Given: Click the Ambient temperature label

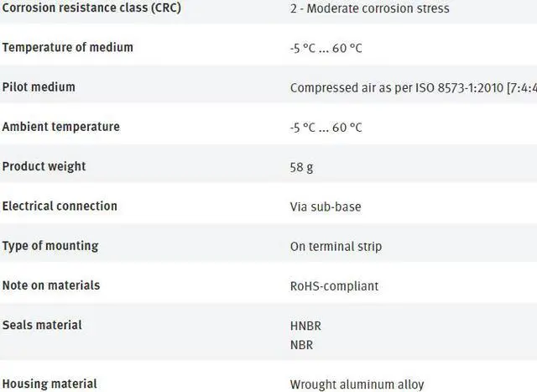Looking at the screenshot, I should click(61, 127).
